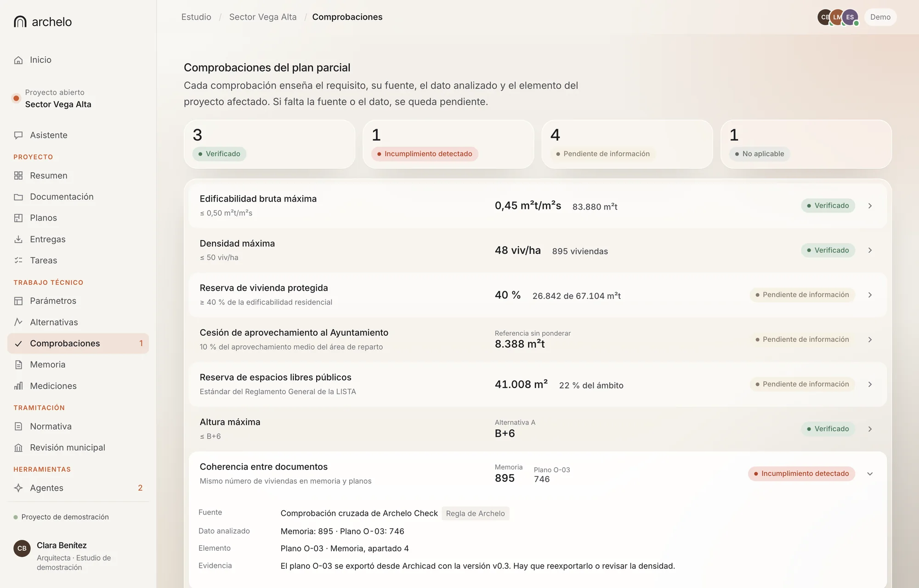Screen dimensions: 919x588
Task: Click the 'Plano O-03' label above 746
Action: pos(552,470)
